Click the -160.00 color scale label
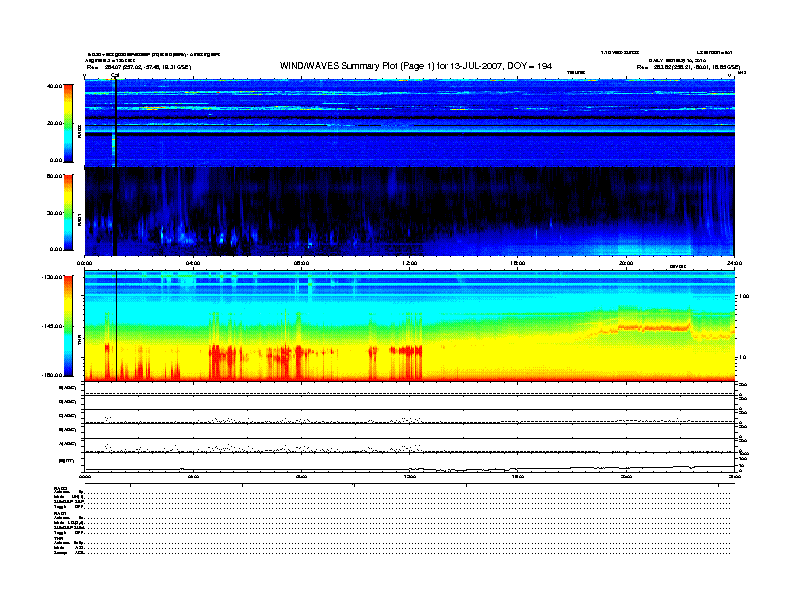The image size is (792, 612). 53,375
